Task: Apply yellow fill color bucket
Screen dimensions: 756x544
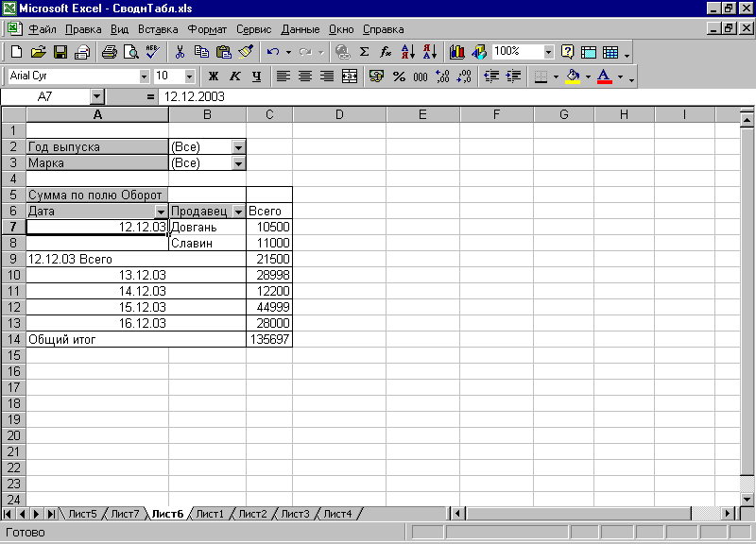Action: pyautogui.click(x=573, y=76)
